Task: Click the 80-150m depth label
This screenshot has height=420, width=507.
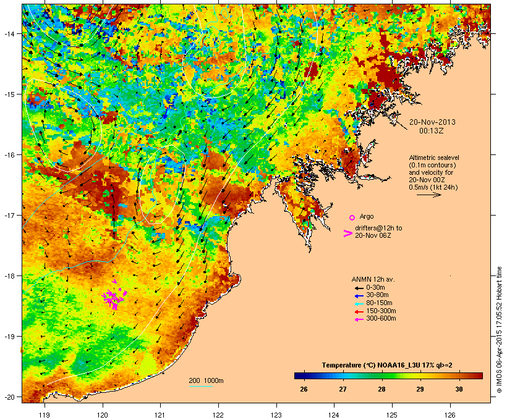Action: [379, 303]
